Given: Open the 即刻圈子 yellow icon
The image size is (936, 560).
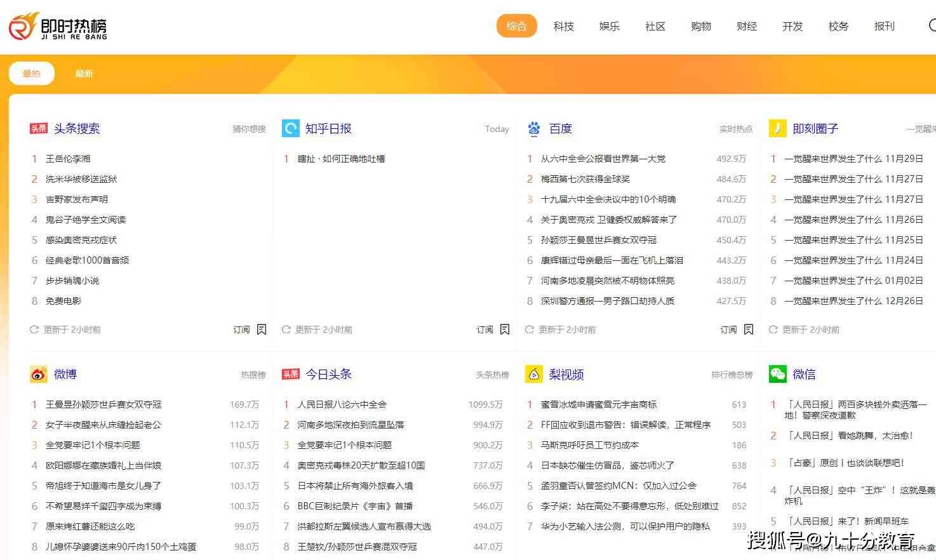Looking at the screenshot, I should [777, 128].
